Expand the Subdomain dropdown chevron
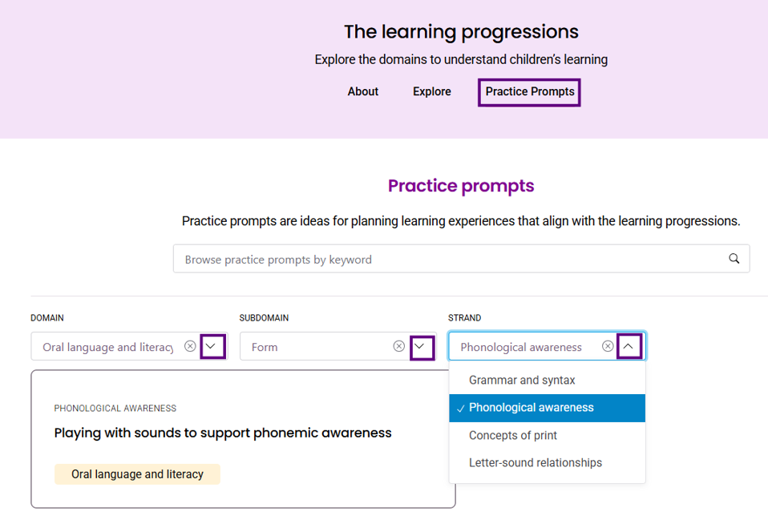This screenshot has width=768, height=532. pos(422,346)
